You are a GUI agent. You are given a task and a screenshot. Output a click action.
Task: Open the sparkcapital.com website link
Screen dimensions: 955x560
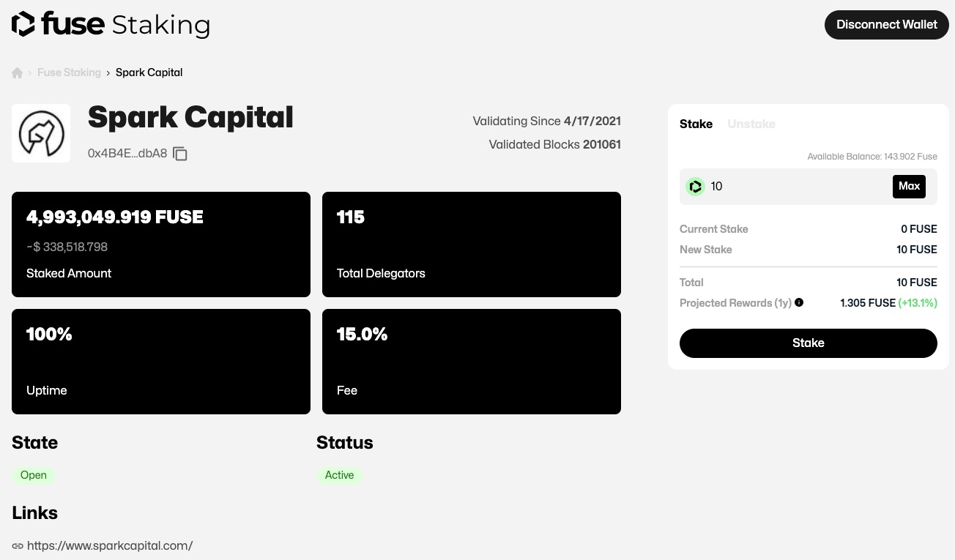[x=110, y=546]
